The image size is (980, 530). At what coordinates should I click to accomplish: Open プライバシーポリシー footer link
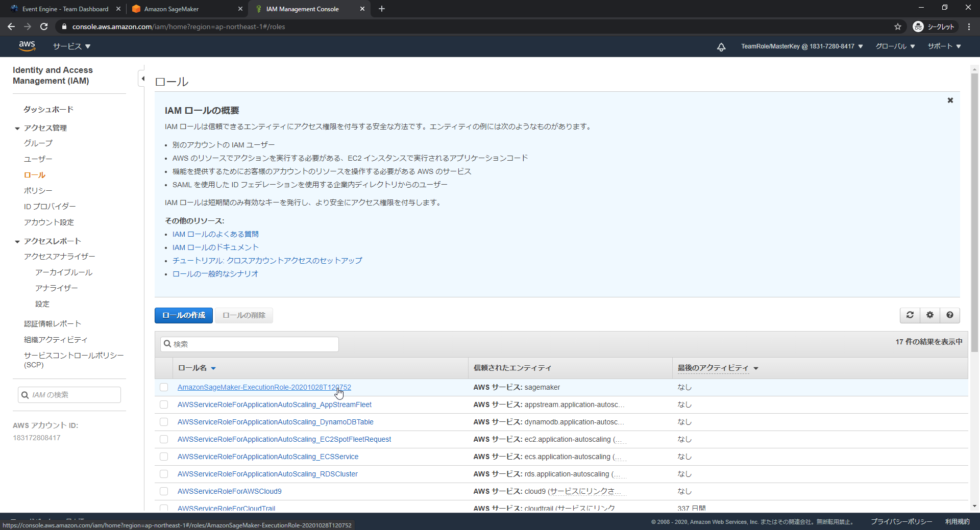point(901,521)
